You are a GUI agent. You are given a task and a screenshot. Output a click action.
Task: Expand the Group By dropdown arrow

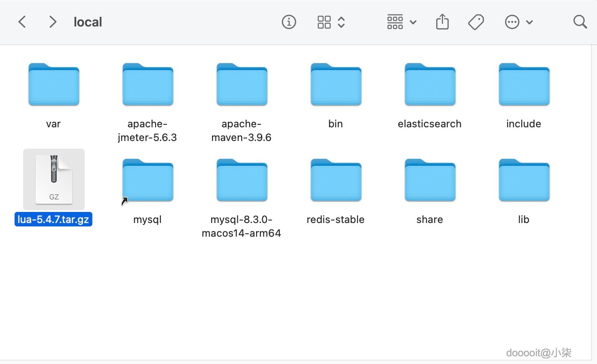coord(413,22)
